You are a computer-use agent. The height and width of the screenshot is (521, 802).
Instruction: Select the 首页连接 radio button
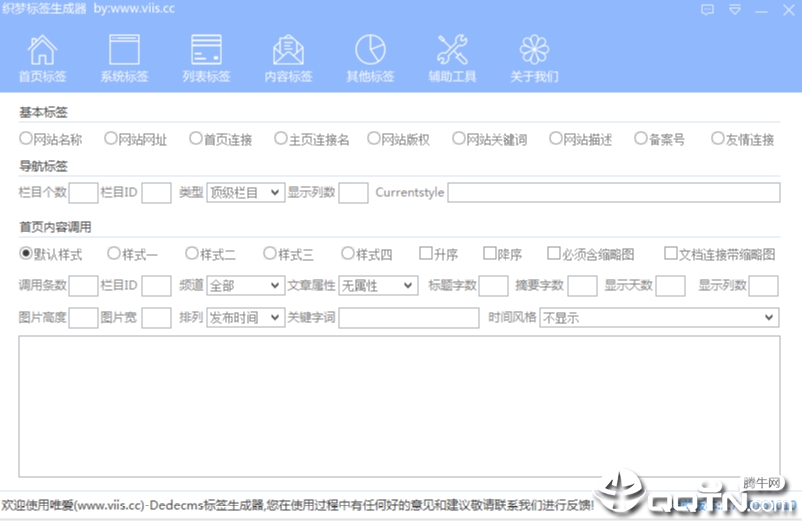click(195, 138)
